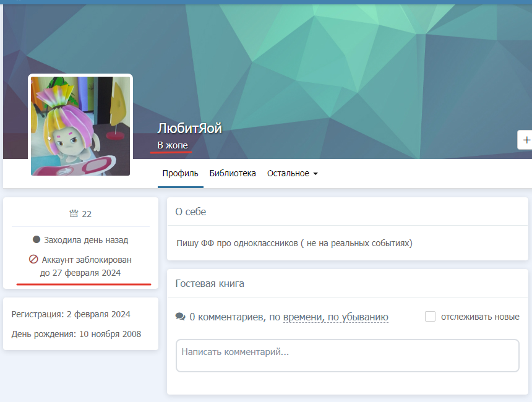Tick the "отслеживать новые" checkbox
The height and width of the screenshot is (402, 532).
tap(431, 317)
